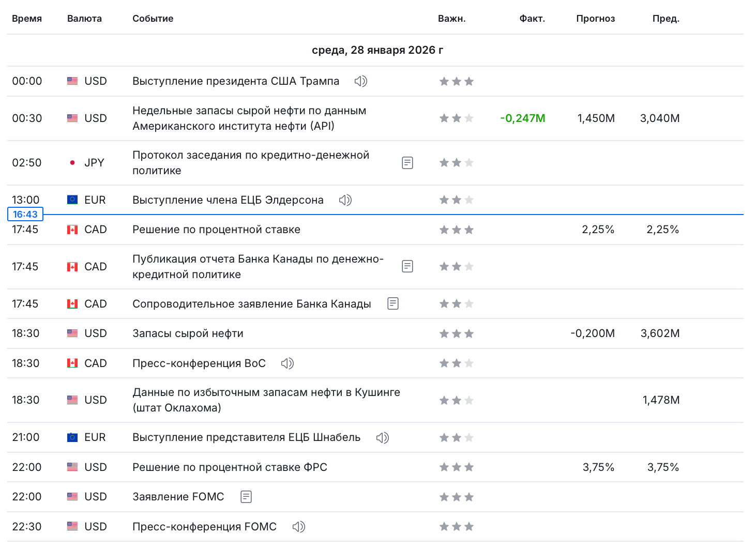Click speaker icon for FOMC press conference

(x=298, y=527)
